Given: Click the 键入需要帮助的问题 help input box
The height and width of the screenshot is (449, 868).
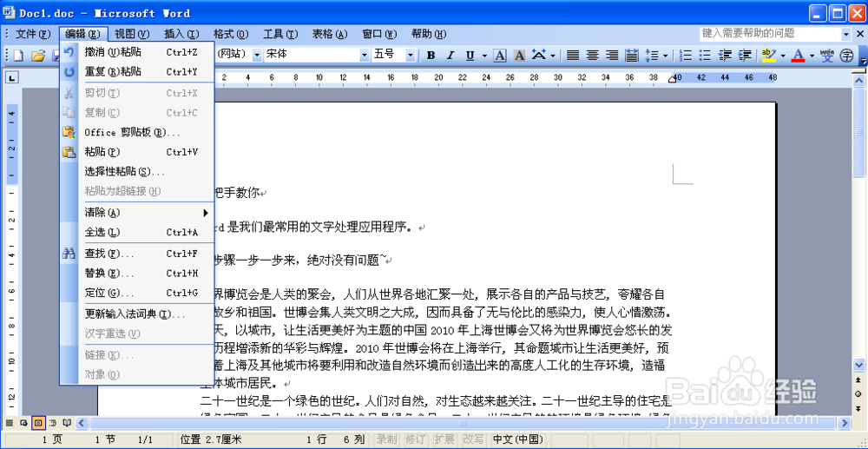Looking at the screenshot, I should click(x=770, y=34).
